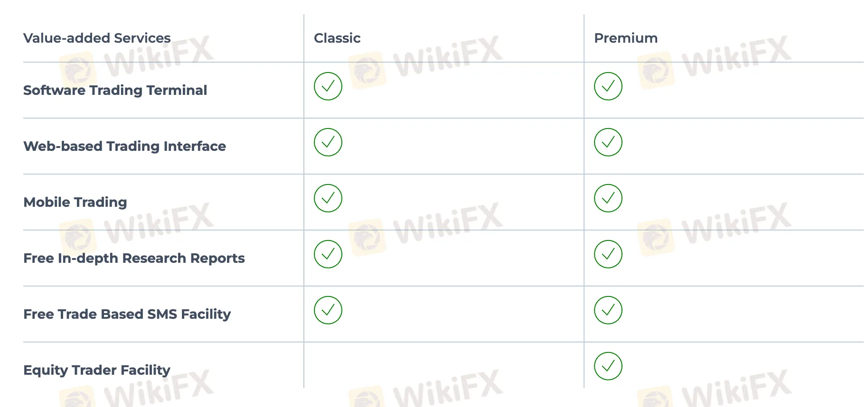This screenshot has width=868, height=407.
Task: Click the Software Trading Terminal row label
Action: [115, 90]
